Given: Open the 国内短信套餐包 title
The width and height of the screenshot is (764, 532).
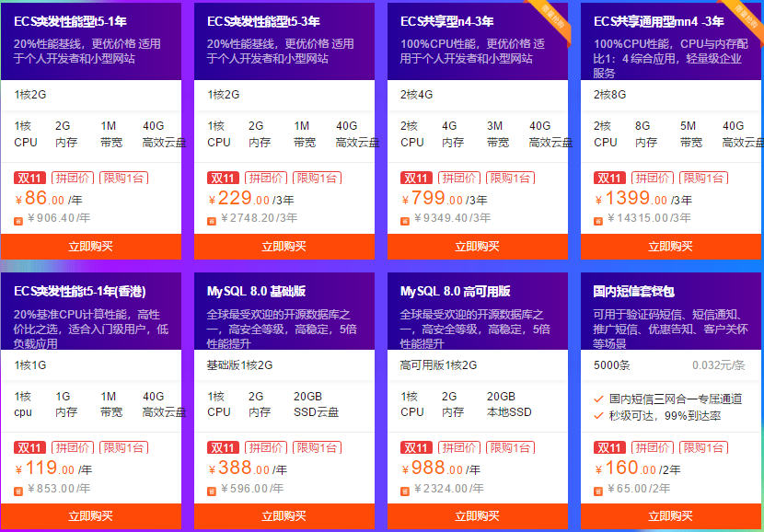Looking at the screenshot, I should tap(634, 292).
